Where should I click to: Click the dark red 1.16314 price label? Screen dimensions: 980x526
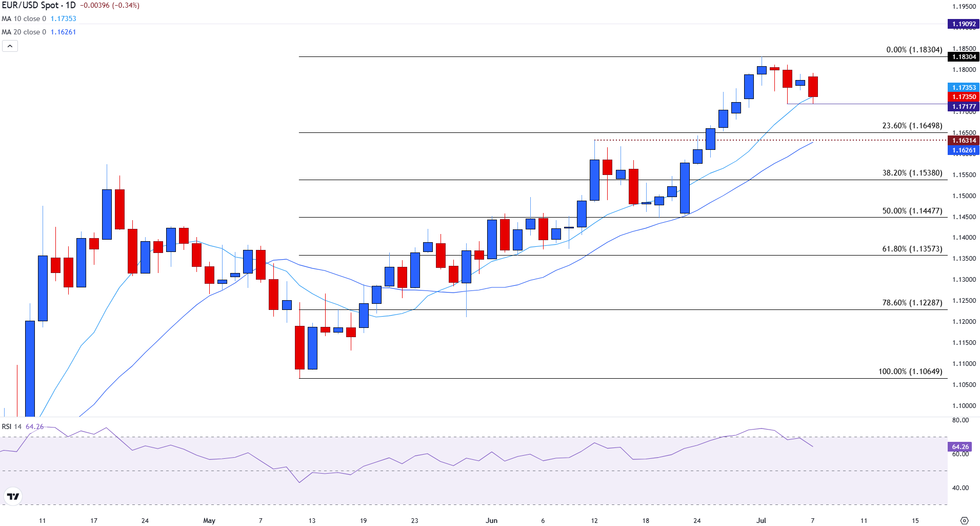point(964,141)
